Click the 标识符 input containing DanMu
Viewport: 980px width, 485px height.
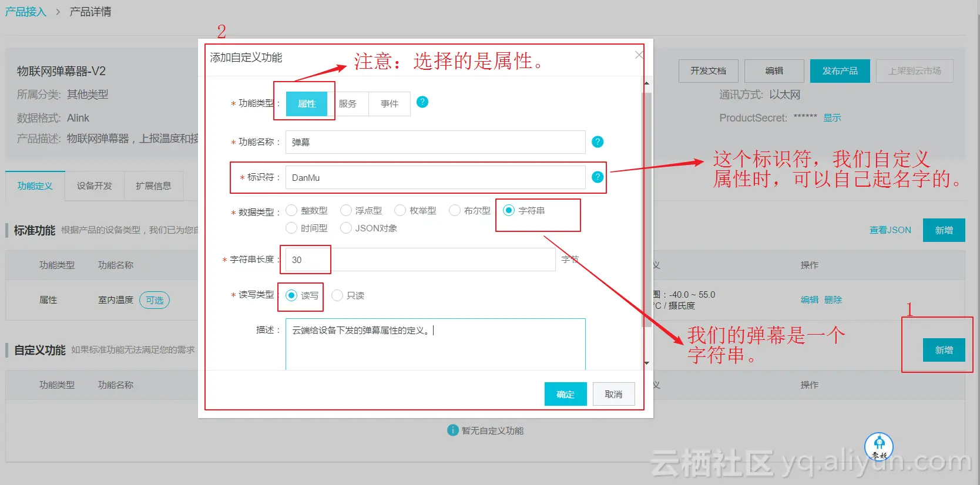pyautogui.click(x=435, y=177)
